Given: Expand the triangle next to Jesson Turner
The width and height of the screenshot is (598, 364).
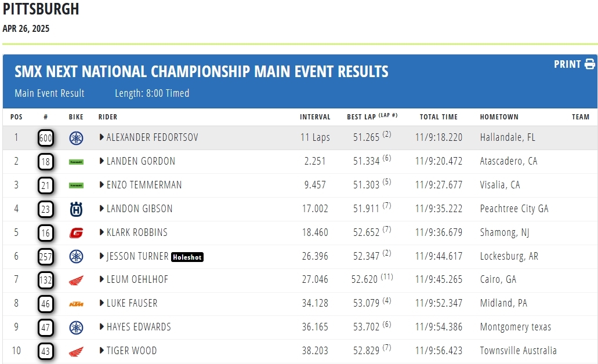Looking at the screenshot, I should coord(102,256).
